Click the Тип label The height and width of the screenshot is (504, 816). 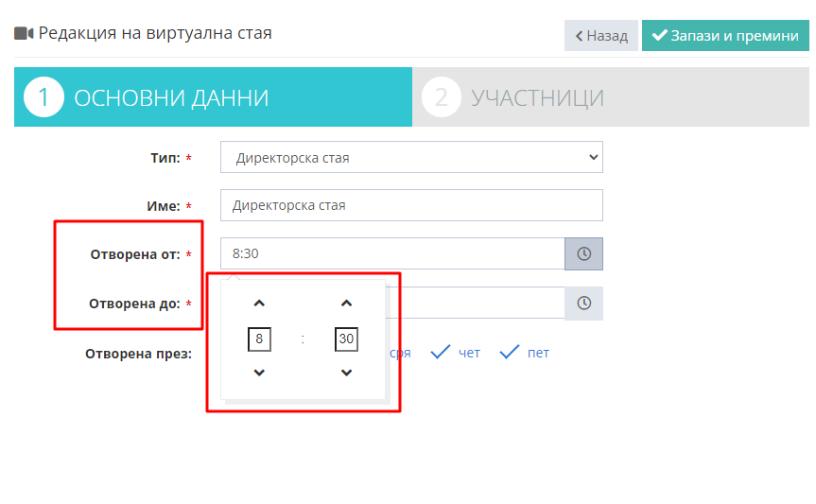tap(165, 158)
